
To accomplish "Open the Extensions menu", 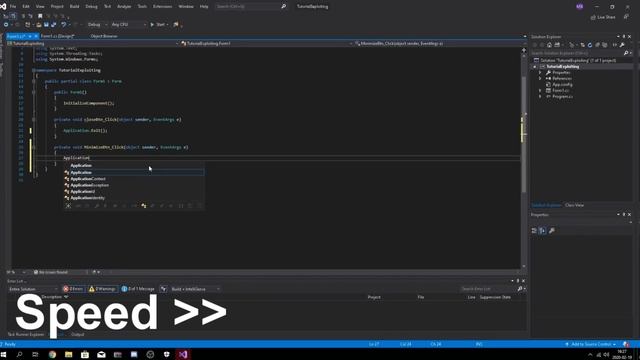I will [162, 7].
